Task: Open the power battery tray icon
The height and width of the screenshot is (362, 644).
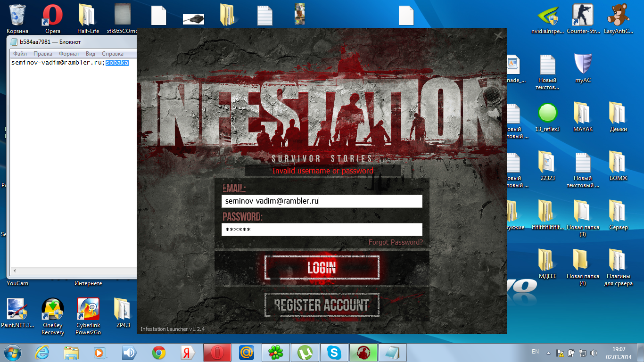Action: (x=571, y=353)
